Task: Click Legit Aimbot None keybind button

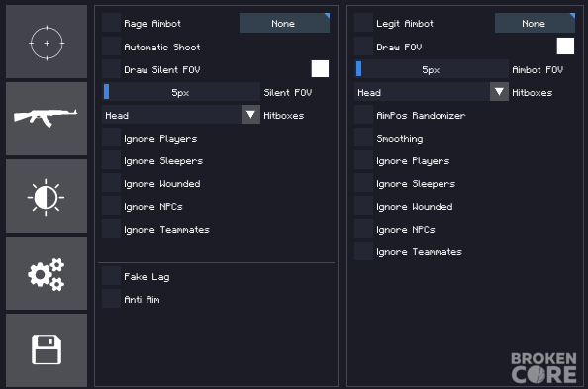Action: point(535,23)
